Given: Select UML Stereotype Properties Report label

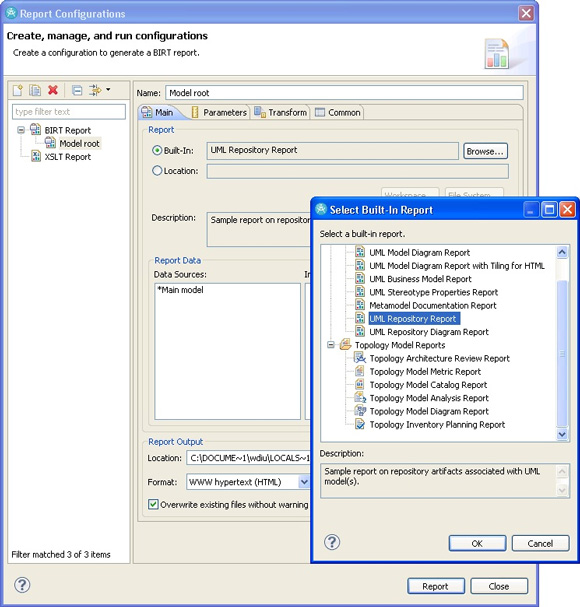Looking at the screenshot, I should (x=433, y=292).
